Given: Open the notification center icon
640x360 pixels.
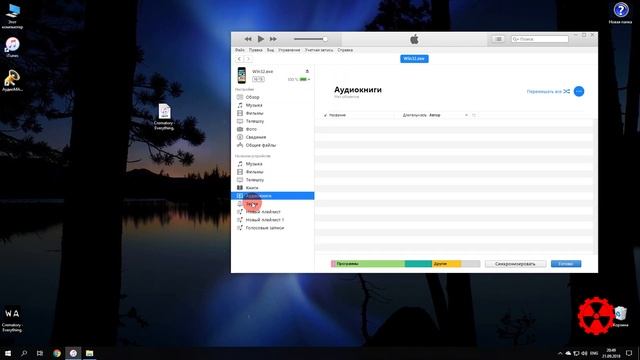Looking at the screenshot, I should point(629,353).
